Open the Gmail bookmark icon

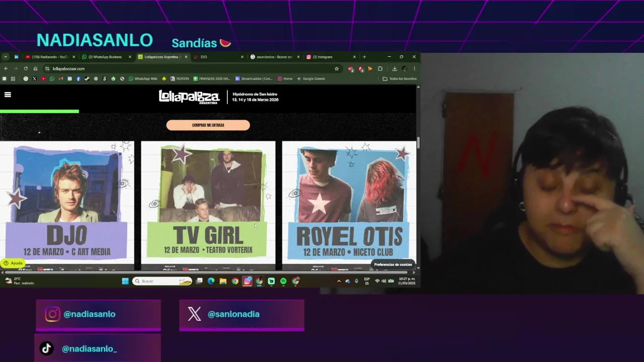click(x=61, y=78)
